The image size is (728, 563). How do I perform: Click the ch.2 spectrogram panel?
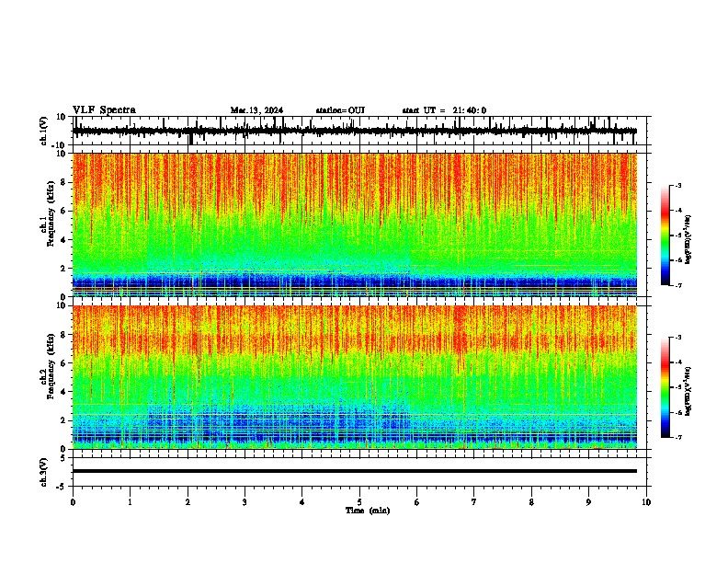tap(355, 377)
